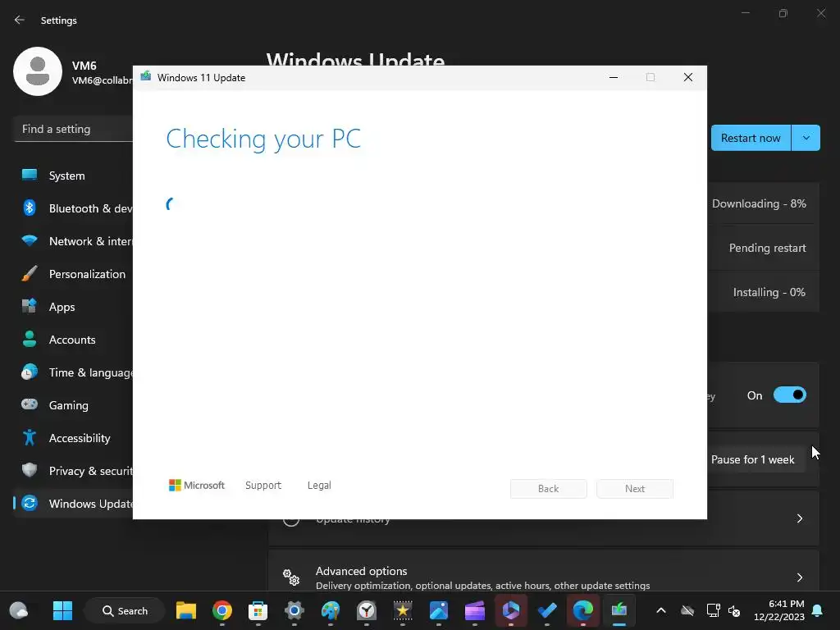Click the Support link in update dialog
The width and height of the screenshot is (840, 630).
pos(263,486)
